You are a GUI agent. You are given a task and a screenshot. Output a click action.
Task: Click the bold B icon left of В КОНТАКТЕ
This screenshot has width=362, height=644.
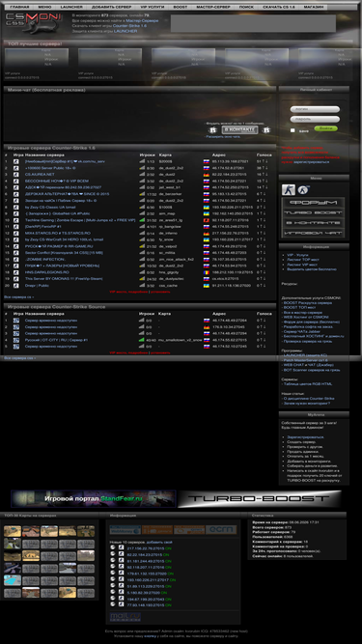click(212, 129)
